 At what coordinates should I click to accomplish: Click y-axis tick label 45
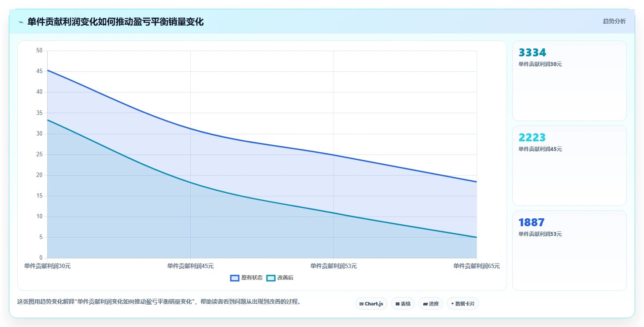tap(39, 71)
